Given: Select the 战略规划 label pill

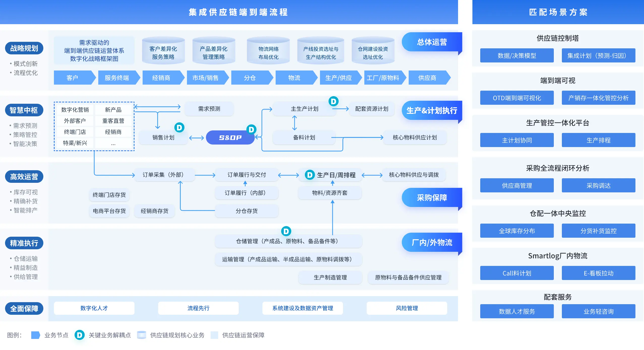Looking at the screenshot, I should point(24,48).
